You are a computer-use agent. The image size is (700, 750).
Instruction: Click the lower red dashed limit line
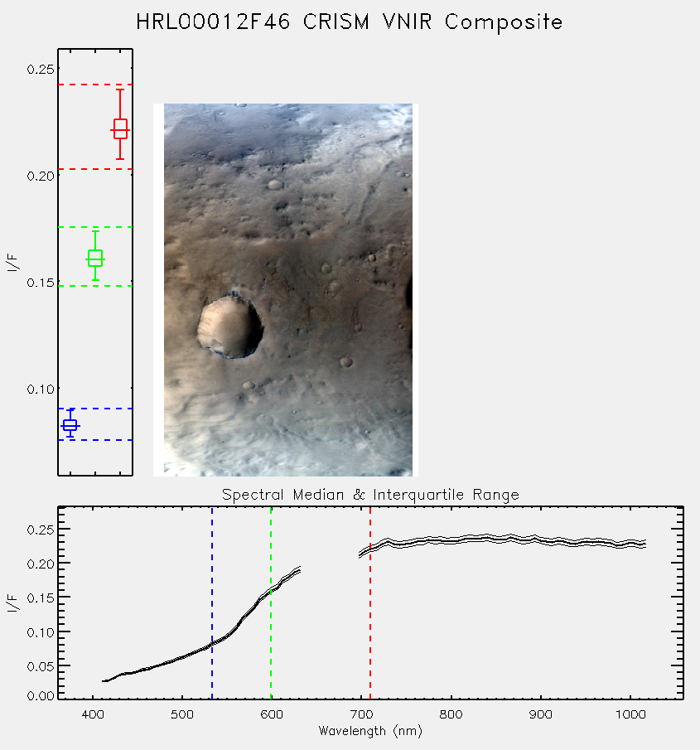pos(95,169)
